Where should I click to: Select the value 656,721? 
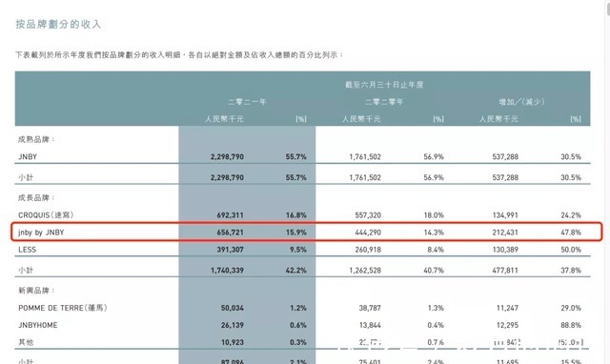coord(231,233)
